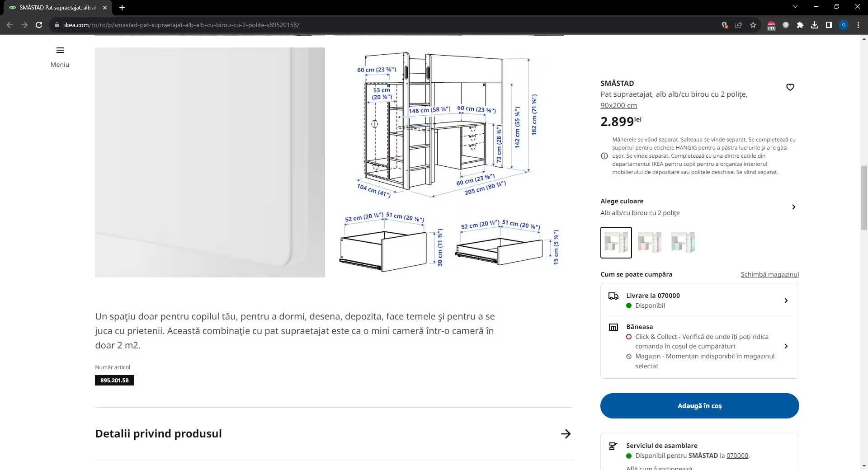The width and height of the screenshot is (868, 470).
Task: Click Serviciul de asamblare heading
Action: point(661,446)
